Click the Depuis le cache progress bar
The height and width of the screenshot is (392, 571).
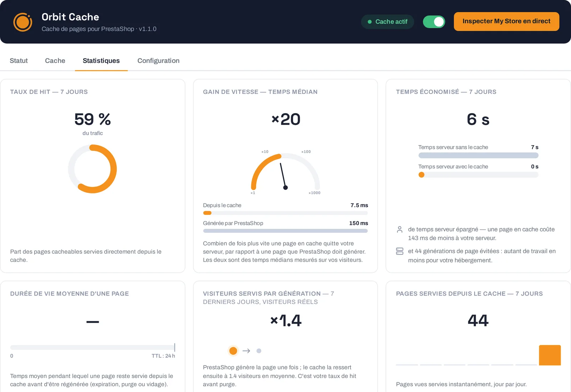tap(285, 213)
